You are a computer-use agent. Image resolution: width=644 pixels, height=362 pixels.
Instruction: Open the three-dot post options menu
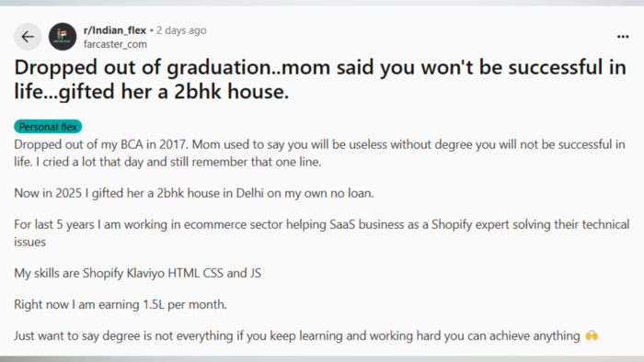click(623, 37)
